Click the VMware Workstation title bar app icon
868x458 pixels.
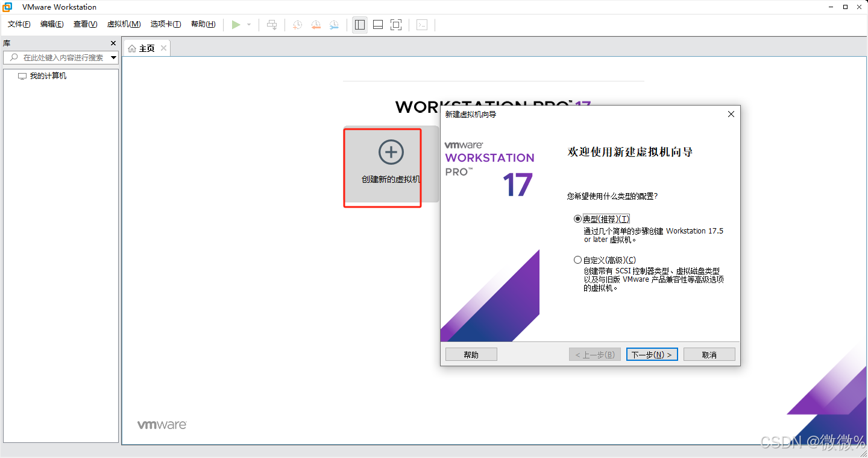(7, 7)
